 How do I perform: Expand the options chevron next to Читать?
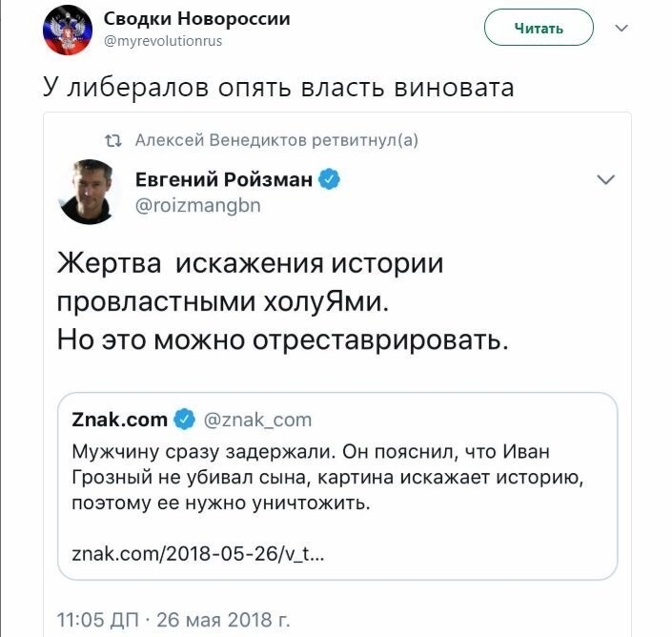pyautogui.click(x=621, y=29)
